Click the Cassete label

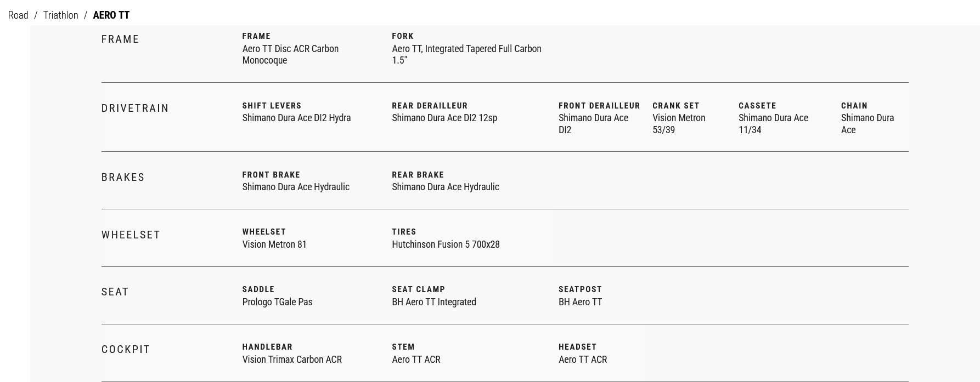(x=757, y=106)
